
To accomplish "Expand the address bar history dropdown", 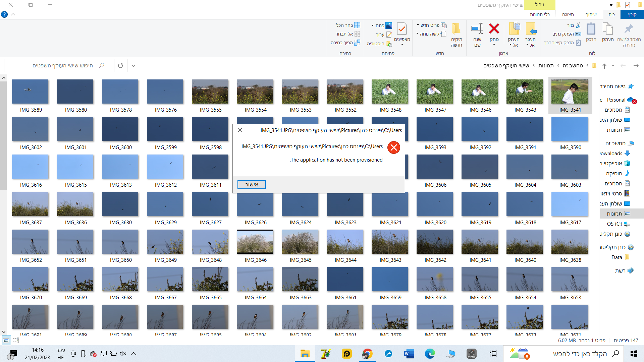I will (133, 66).
